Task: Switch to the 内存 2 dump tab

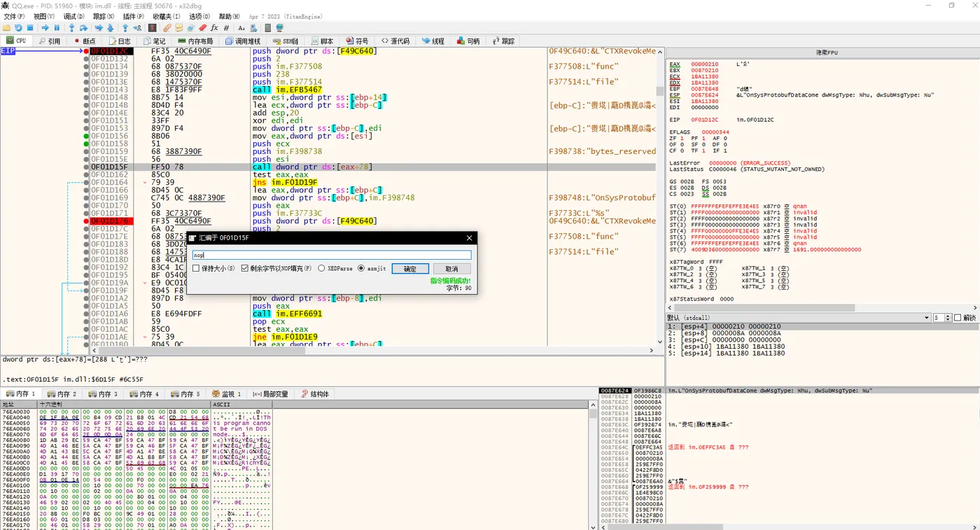Action: coord(64,394)
